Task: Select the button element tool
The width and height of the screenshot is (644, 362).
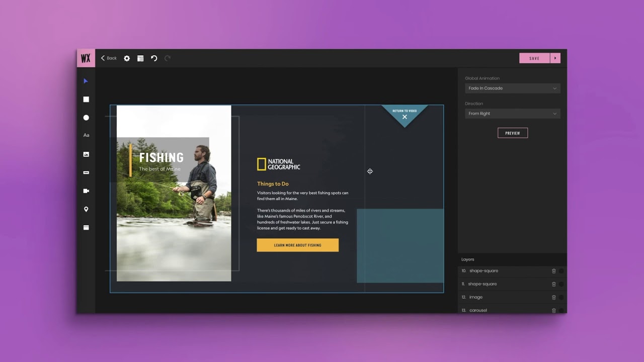Action: [x=86, y=172]
